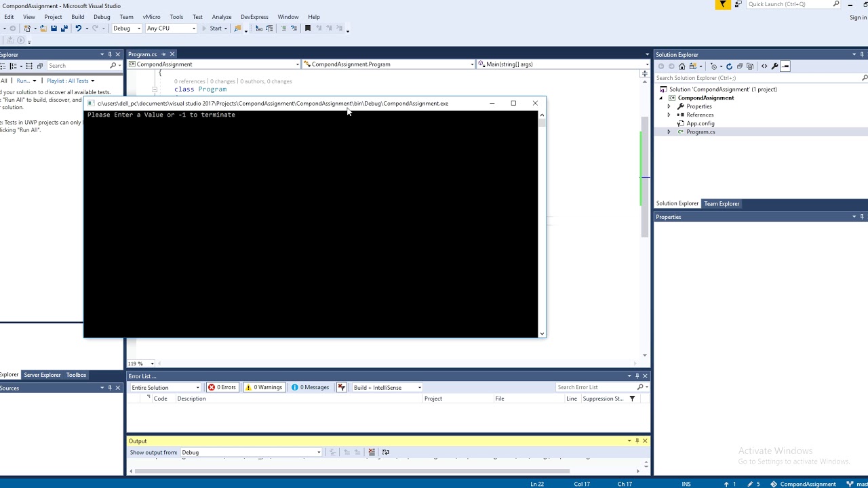Viewport: 868px width, 488px height.
Task: Click Collapse All icon in Solution Explorer
Action: 740,66
